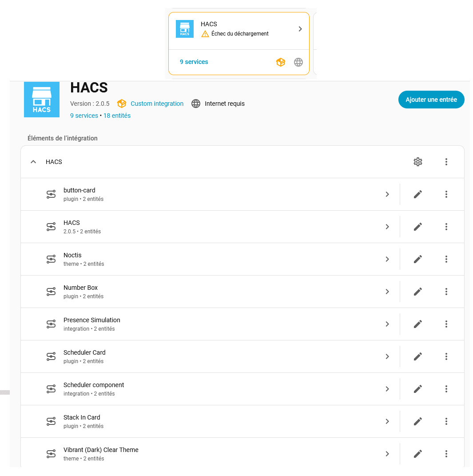Edit the Noctis theme entry
473x476 pixels.
pos(417,259)
